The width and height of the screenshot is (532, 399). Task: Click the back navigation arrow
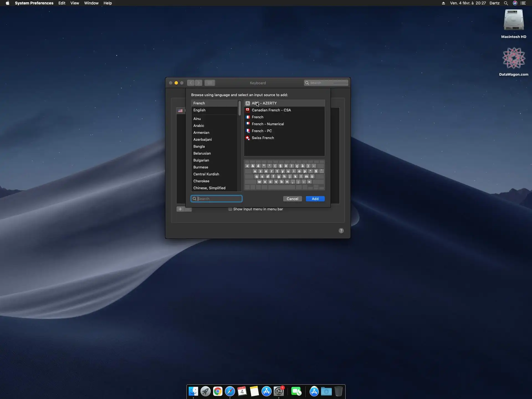191,83
